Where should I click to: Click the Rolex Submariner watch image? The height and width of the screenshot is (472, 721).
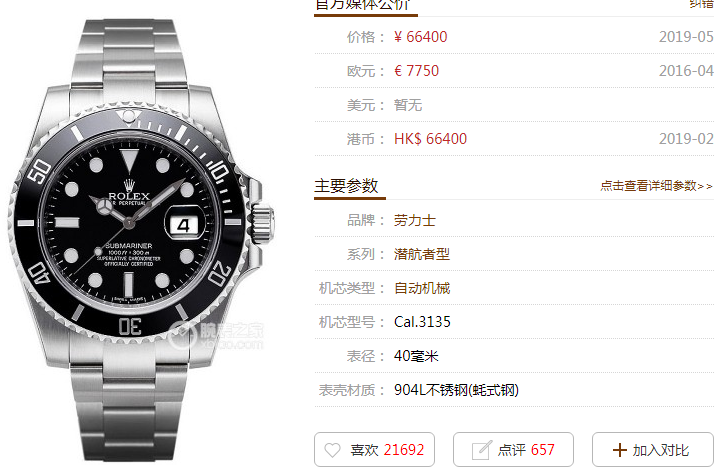point(141,239)
